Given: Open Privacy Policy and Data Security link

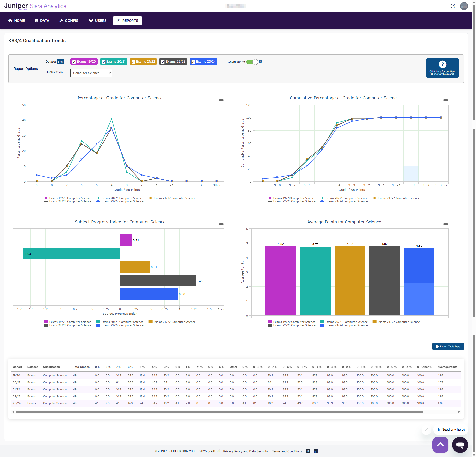Looking at the screenshot, I should tap(245, 451).
